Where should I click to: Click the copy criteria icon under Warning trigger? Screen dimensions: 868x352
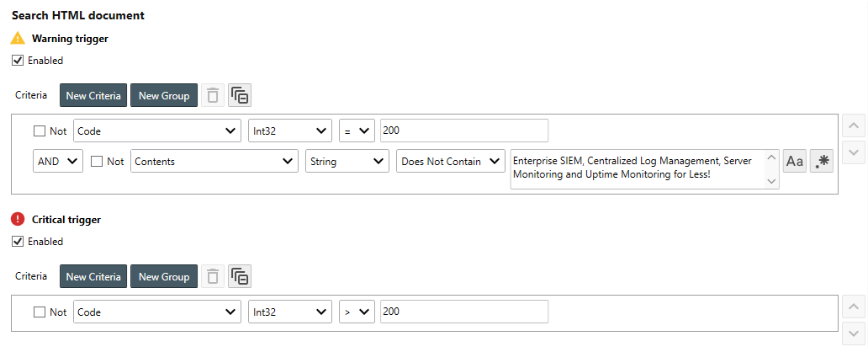[x=240, y=96]
